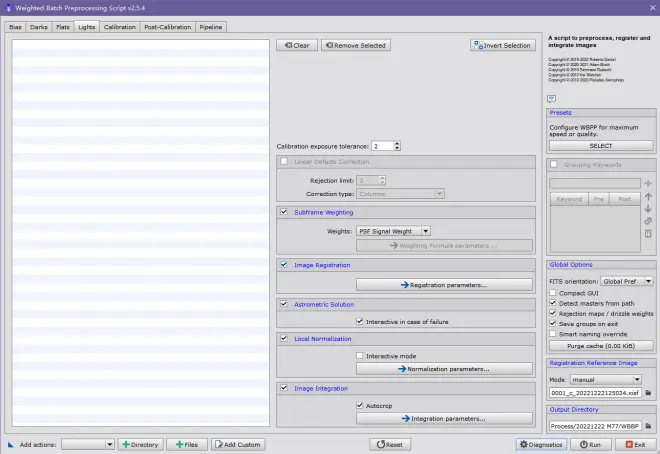Image resolution: width=660 pixels, height=454 pixels.
Task: Open the Weights PSF Signal Weight dropdown
Action: coord(393,231)
